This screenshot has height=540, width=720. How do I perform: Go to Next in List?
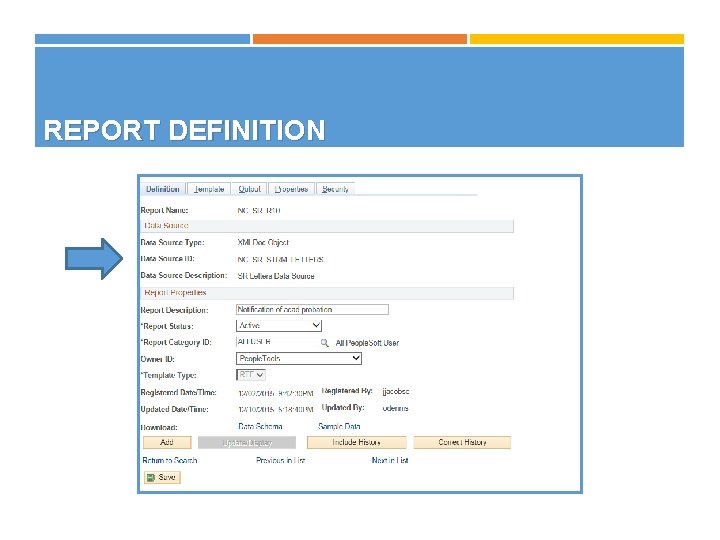[x=390, y=460]
